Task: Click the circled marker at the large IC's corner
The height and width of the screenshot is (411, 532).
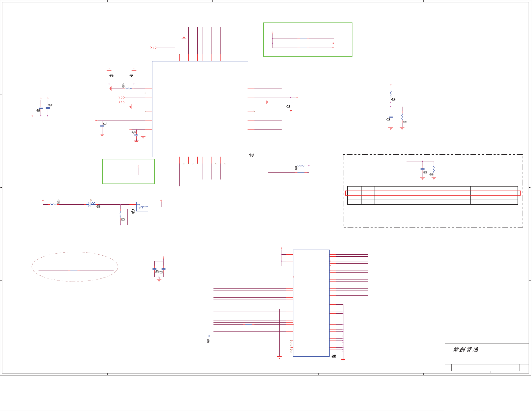Action: [251, 155]
